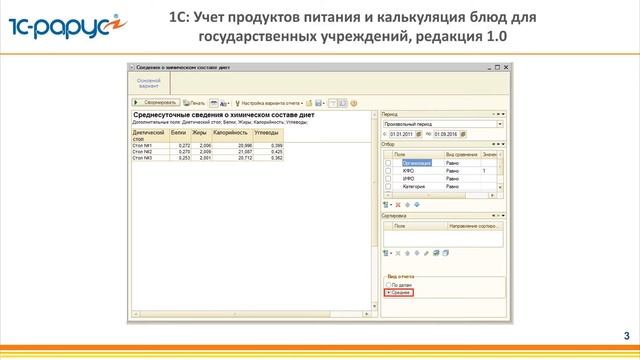
Task: Click the КФО value cell showing 1
Action: click(489, 171)
